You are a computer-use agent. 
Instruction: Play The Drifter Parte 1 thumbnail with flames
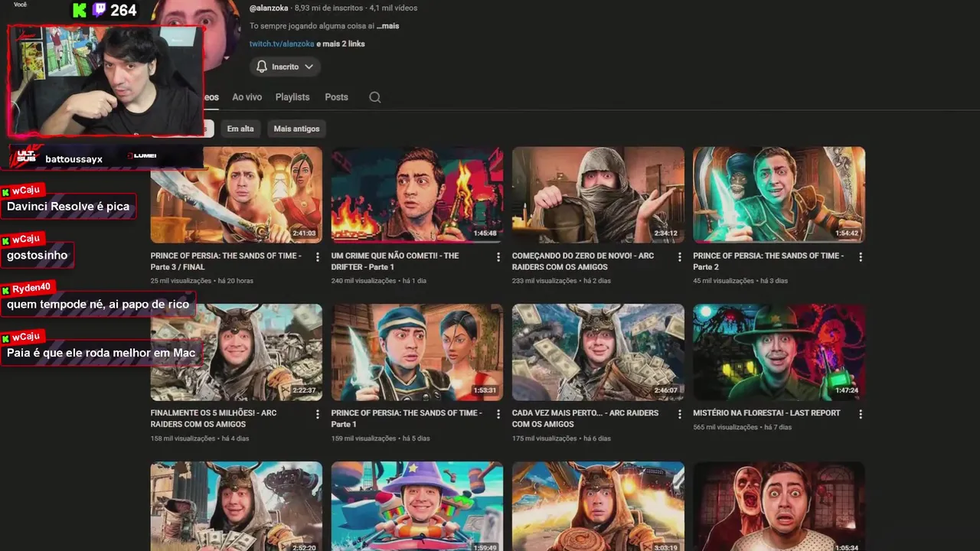point(417,195)
